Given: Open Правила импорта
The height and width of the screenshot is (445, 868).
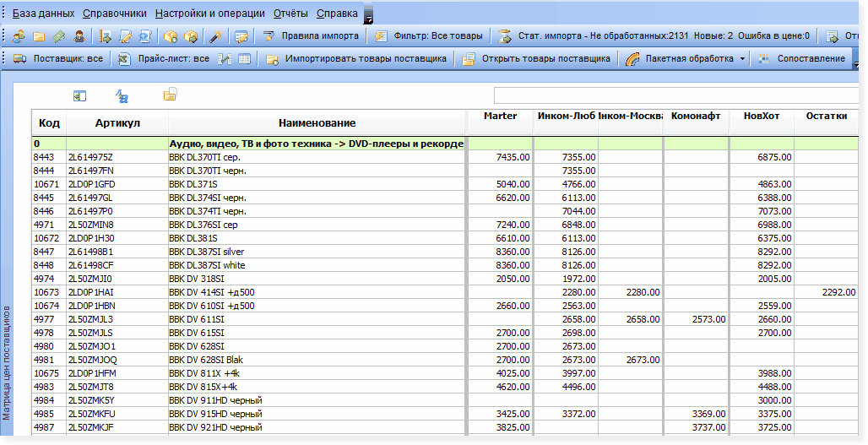Looking at the screenshot, I should 312,36.
